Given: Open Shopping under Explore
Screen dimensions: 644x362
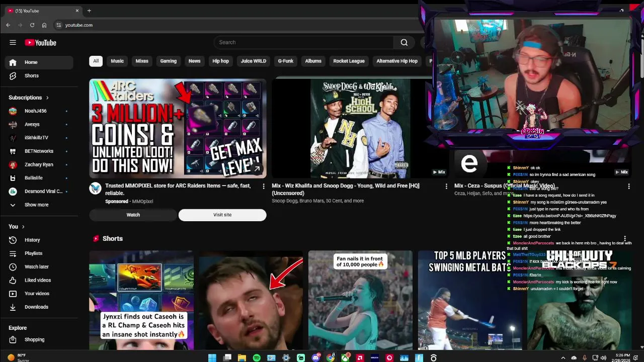Looking at the screenshot, I should point(39,339).
